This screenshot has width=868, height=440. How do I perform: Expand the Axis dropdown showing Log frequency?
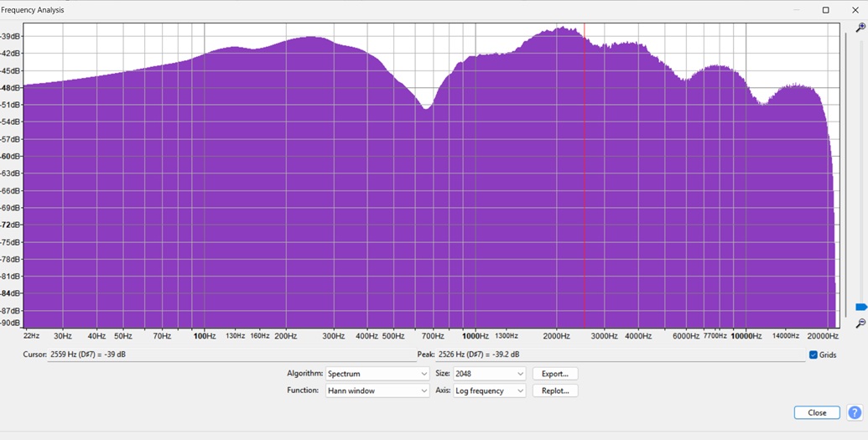[490, 391]
